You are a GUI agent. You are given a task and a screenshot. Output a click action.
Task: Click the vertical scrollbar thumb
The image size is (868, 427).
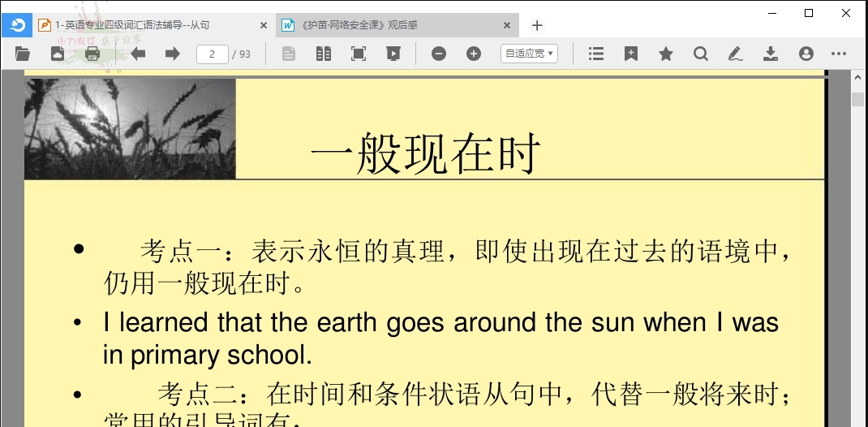(x=858, y=100)
